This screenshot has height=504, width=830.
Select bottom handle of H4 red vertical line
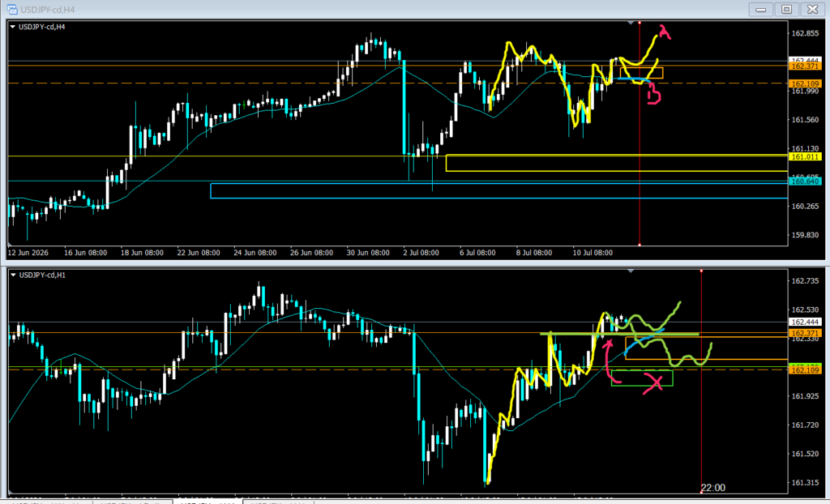pos(640,245)
